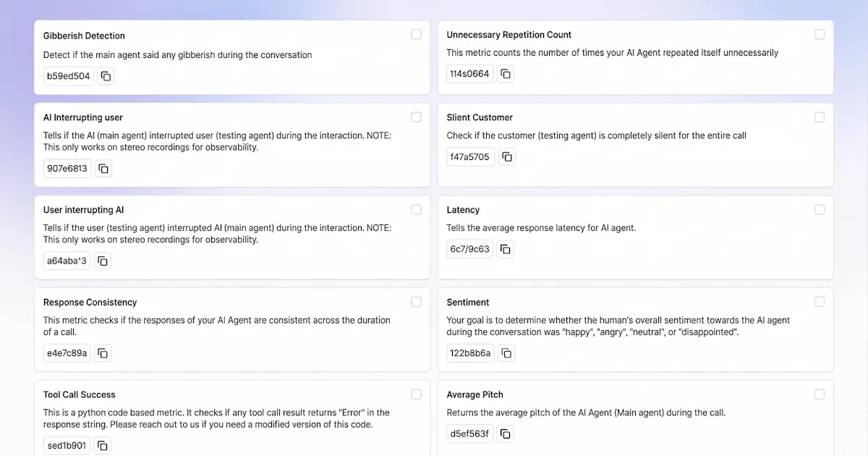Click the d5ef563f ID chip
The height and width of the screenshot is (456, 868).
coord(470,434)
